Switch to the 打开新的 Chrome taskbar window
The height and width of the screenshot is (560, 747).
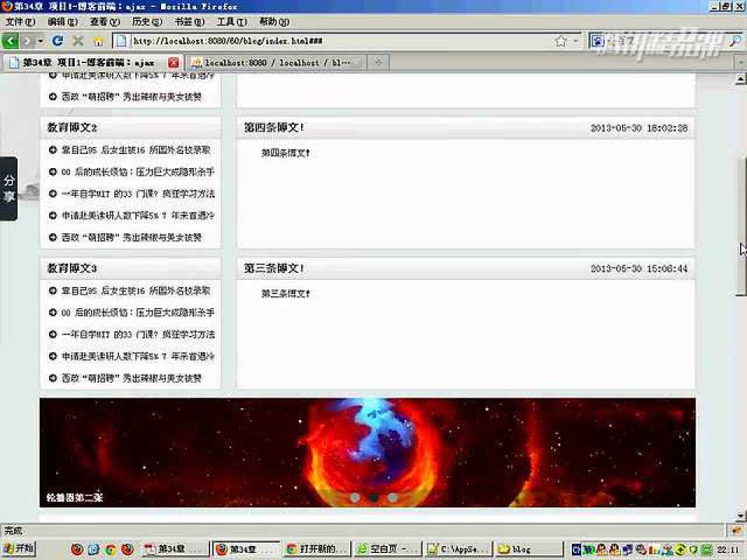point(317,549)
